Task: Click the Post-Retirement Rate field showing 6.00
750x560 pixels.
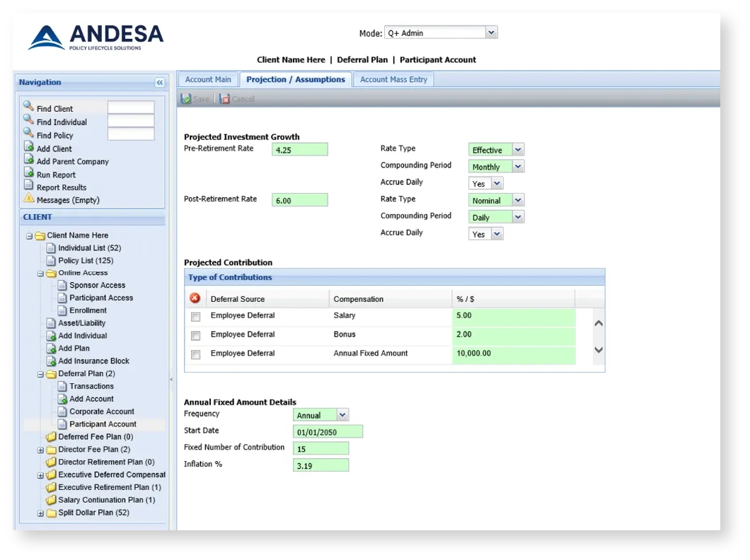Action: coord(300,200)
